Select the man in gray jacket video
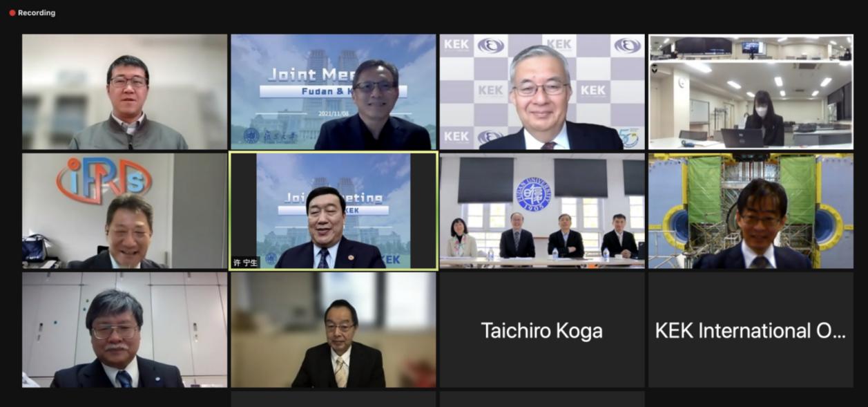This screenshot has width=868, height=407. pos(124,92)
